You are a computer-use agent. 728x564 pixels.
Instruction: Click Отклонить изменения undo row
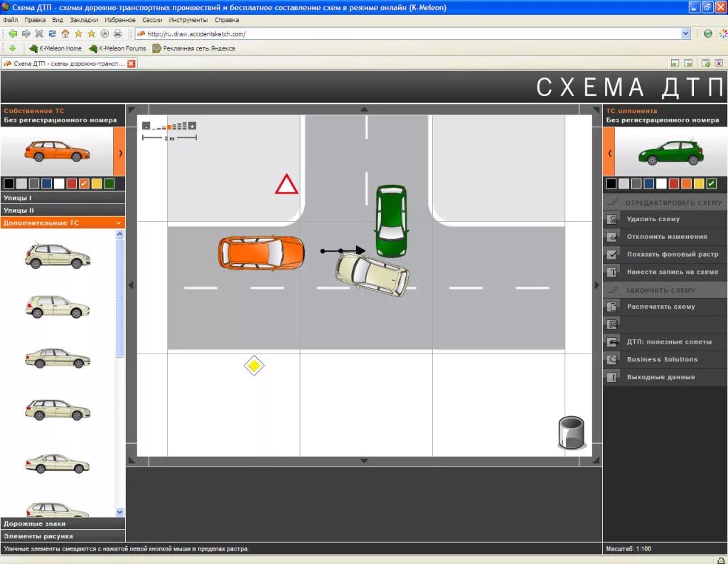(665, 236)
